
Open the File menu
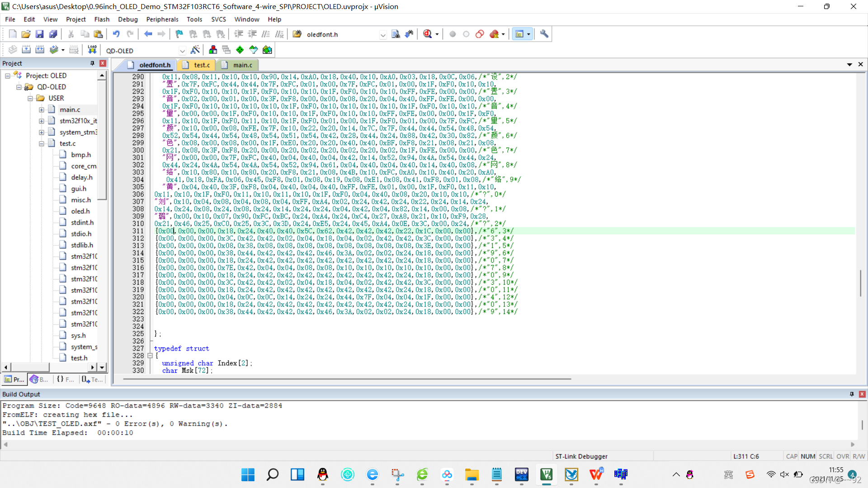[10, 19]
